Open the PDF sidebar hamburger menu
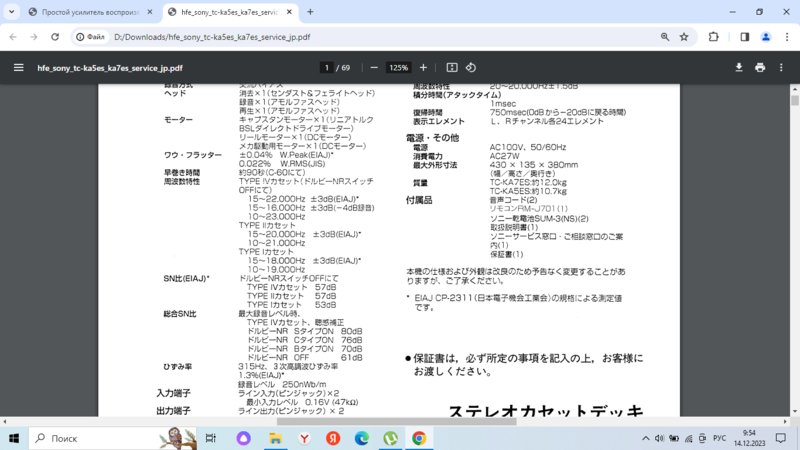Viewport: 800px width, 450px height. point(18,67)
